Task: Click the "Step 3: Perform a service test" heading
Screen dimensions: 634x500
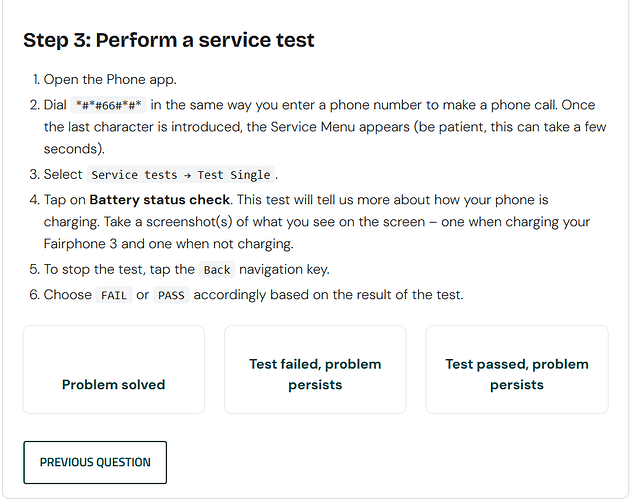Action: (x=169, y=41)
